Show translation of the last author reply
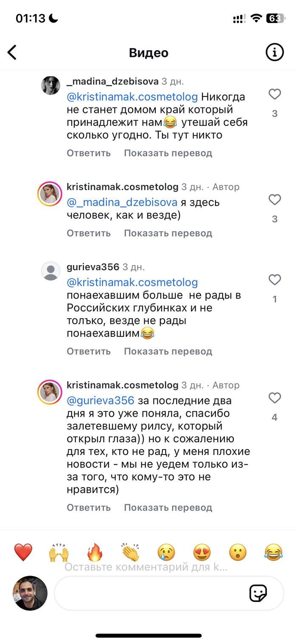 168,508
